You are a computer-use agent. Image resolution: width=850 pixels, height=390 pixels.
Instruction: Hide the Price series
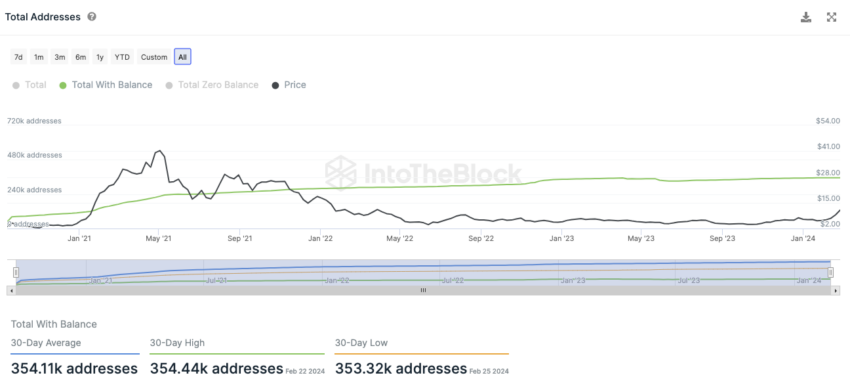point(289,85)
